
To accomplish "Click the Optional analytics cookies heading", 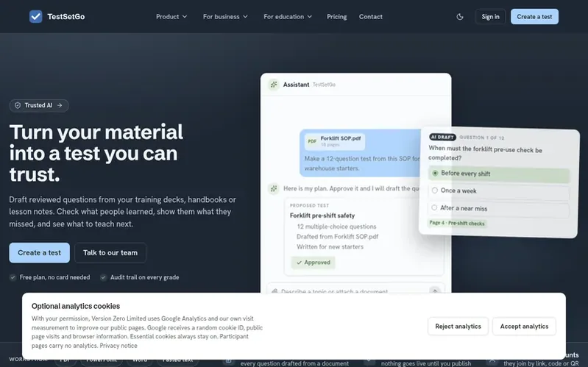I will pos(76,306).
